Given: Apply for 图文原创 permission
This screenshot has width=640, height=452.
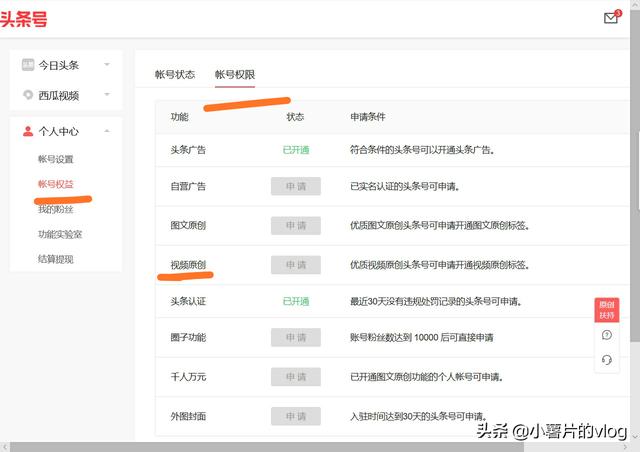Looking at the screenshot, I should (295, 226).
